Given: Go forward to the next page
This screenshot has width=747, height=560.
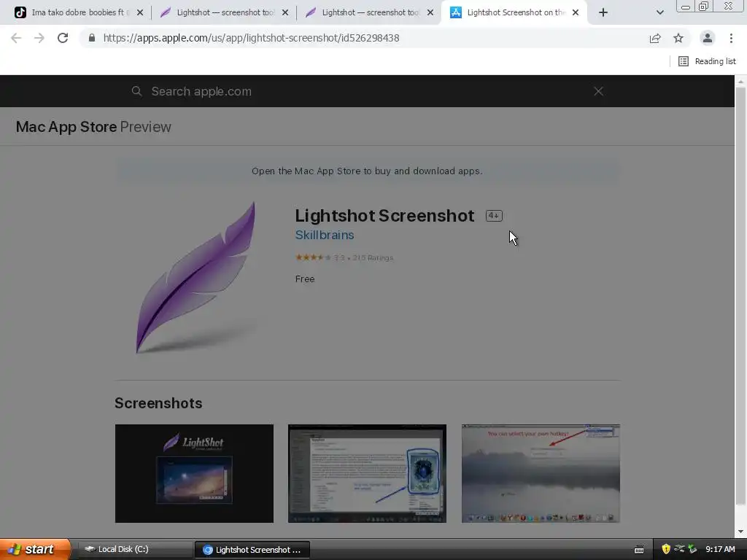Looking at the screenshot, I should coord(39,38).
